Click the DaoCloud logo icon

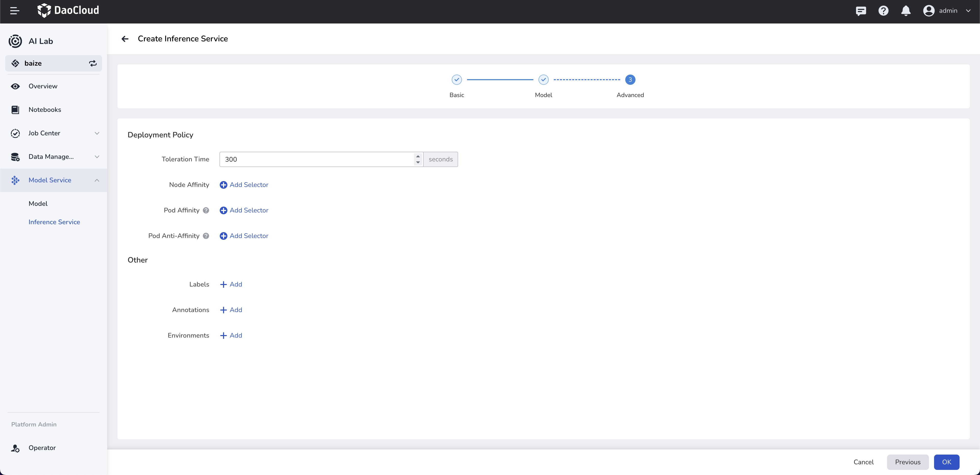[43, 11]
